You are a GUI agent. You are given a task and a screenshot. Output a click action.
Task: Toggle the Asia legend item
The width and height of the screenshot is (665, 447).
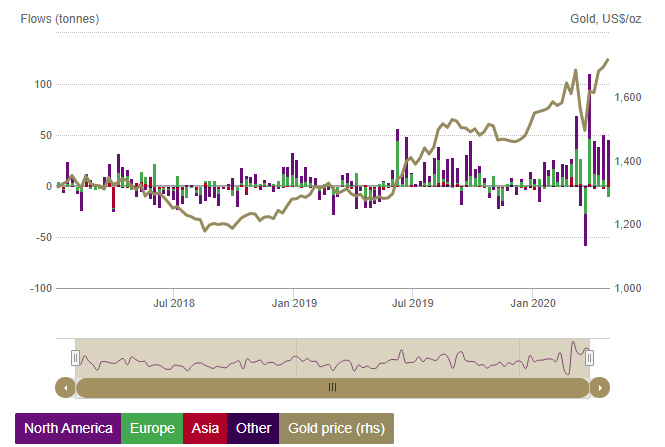click(x=205, y=428)
